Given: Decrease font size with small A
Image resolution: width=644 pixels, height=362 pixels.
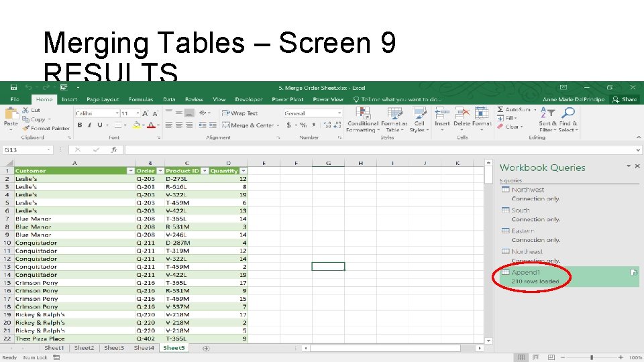Looking at the screenshot, I should click(x=155, y=113).
